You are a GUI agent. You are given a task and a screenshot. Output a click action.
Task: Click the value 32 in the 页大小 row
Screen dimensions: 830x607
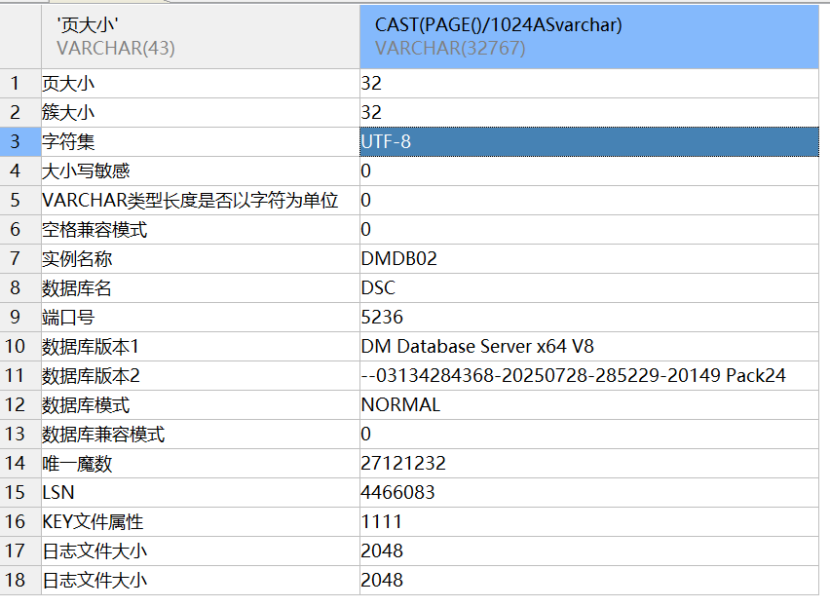coord(589,83)
